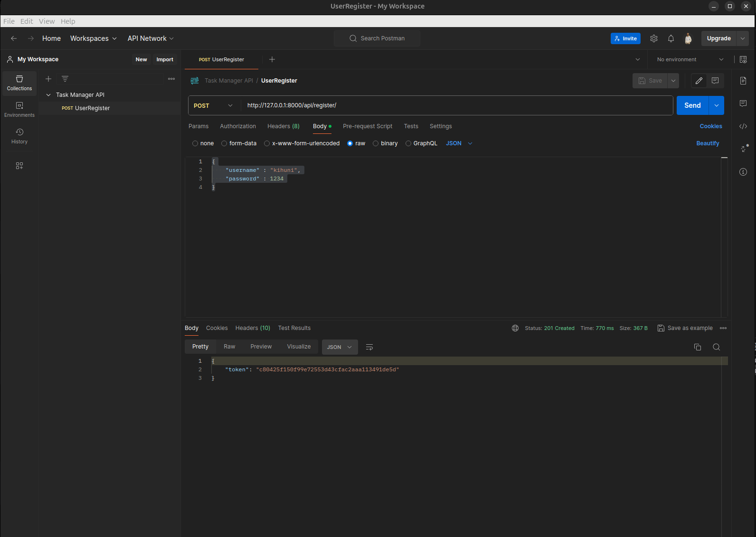Switch to the Pre-request Script tab
The width and height of the screenshot is (756, 537).
368,126
